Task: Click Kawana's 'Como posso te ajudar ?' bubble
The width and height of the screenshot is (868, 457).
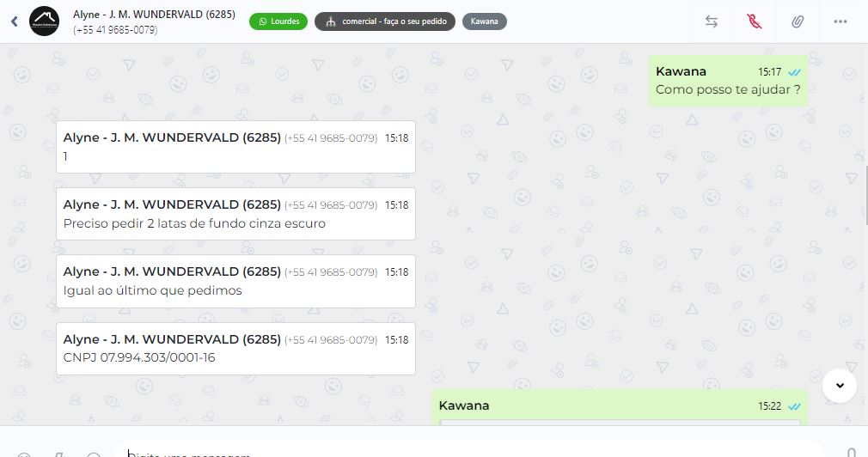Action: (x=728, y=81)
